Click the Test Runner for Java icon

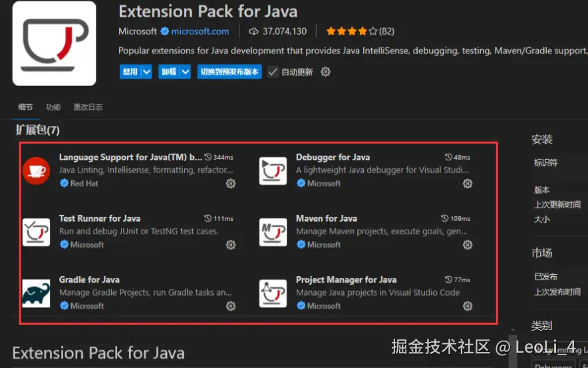(36, 232)
